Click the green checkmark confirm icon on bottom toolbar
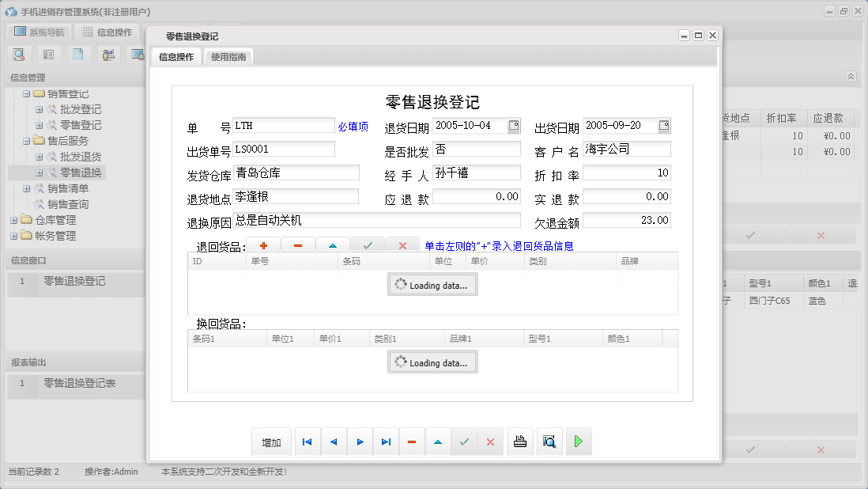 [465, 442]
